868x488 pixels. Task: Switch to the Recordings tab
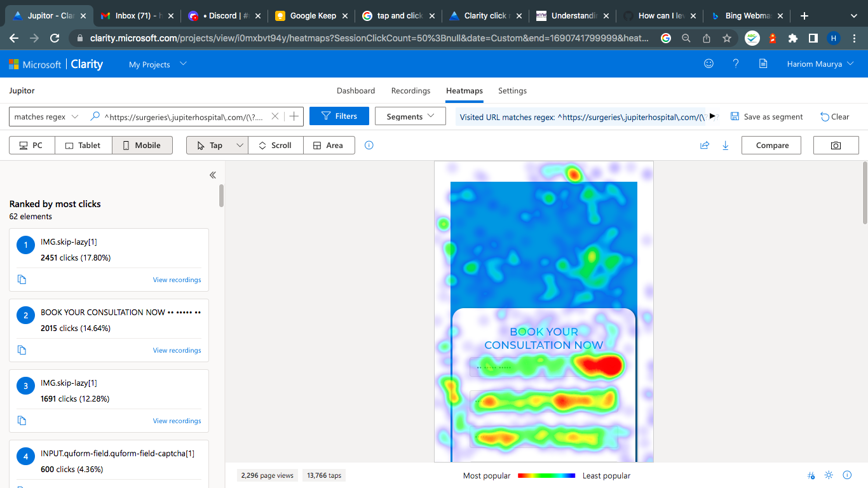coord(410,91)
